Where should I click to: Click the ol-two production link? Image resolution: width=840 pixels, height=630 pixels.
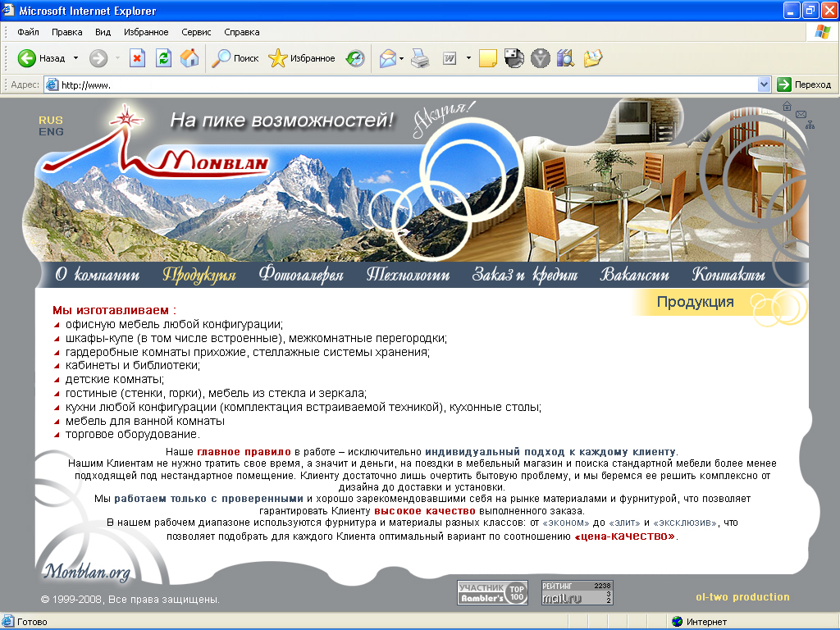pos(742,597)
